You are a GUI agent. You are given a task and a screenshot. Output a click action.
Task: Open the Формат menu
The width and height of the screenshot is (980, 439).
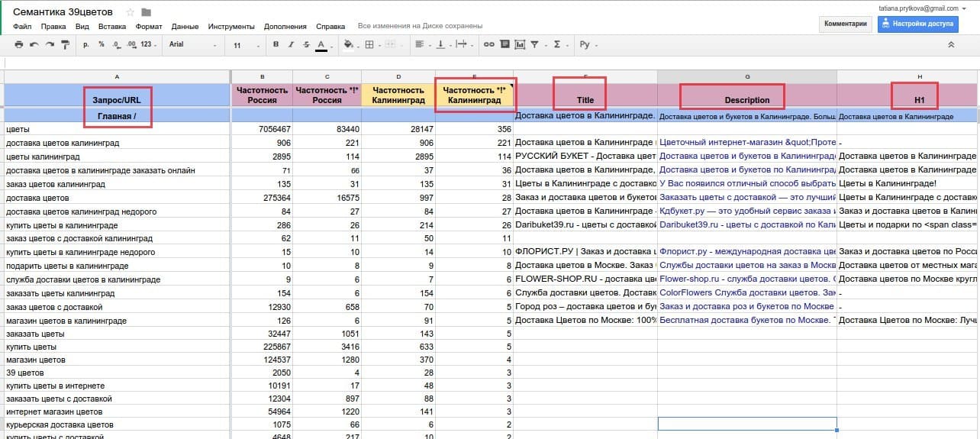point(149,26)
